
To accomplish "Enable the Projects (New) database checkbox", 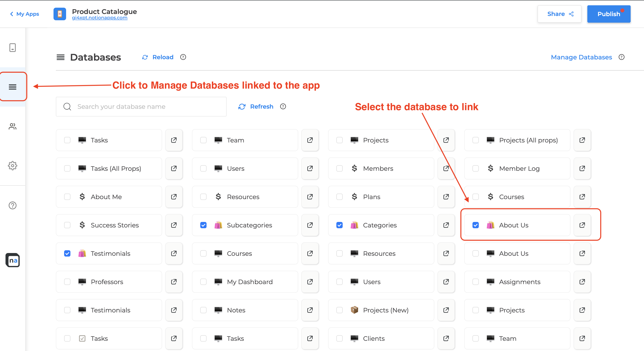I will (x=339, y=310).
